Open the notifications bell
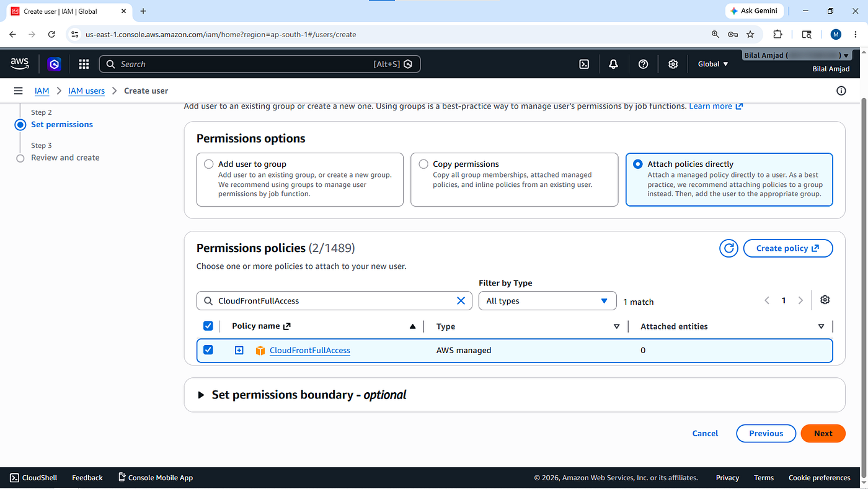The image size is (868, 489). pyautogui.click(x=613, y=64)
